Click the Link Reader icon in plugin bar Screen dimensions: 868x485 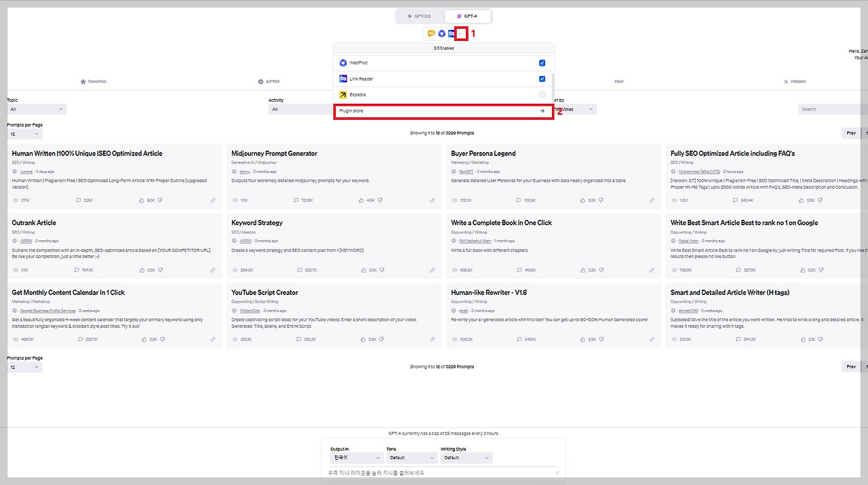(452, 33)
